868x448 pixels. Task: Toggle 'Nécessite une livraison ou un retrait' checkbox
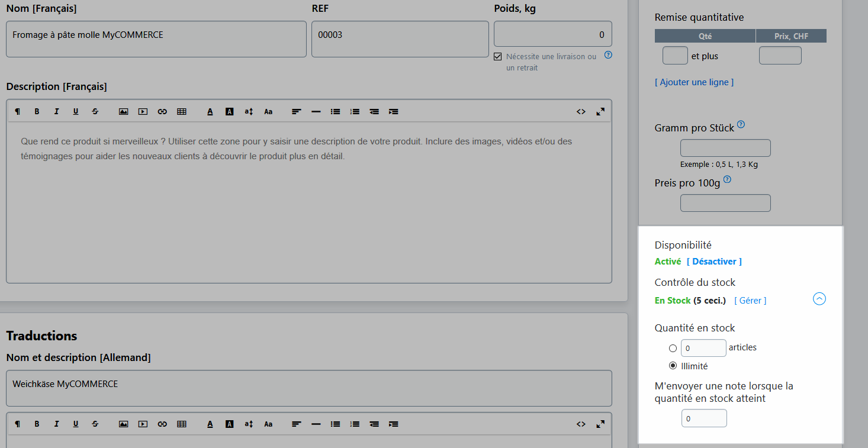(x=498, y=57)
